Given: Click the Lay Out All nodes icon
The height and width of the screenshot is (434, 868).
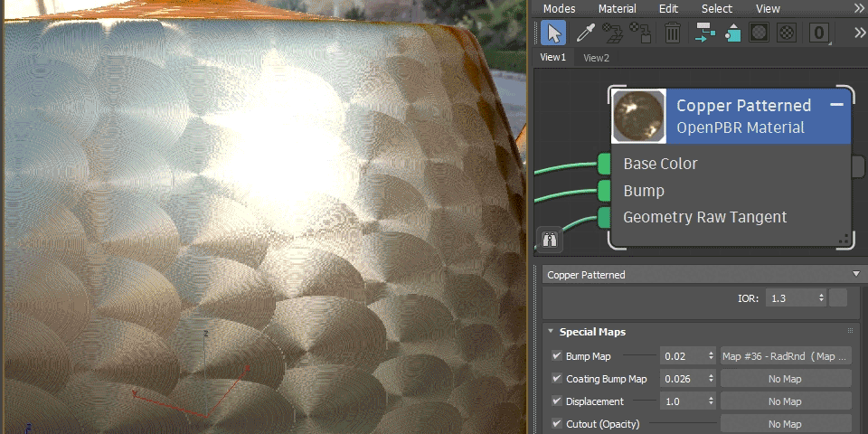Looking at the screenshot, I should click(x=703, y=33).
